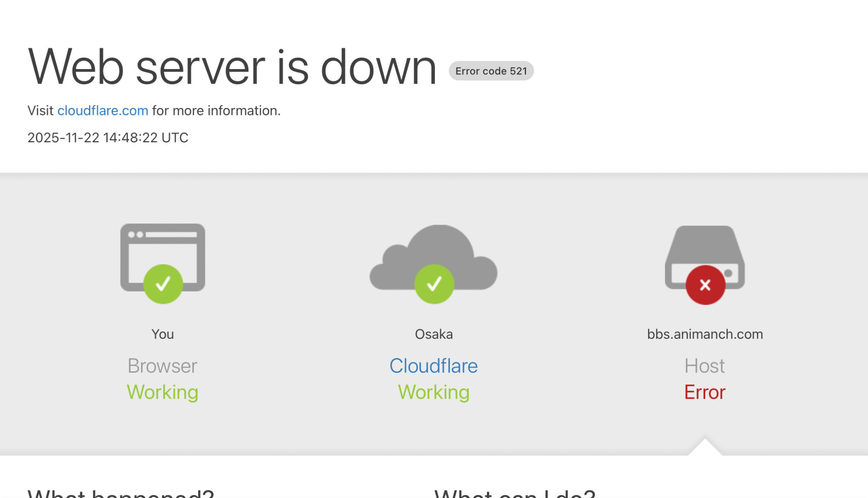Viewport: 868px width, 498px height.
Task: Click the cloudflare.com link
Action: click(102, 111)
